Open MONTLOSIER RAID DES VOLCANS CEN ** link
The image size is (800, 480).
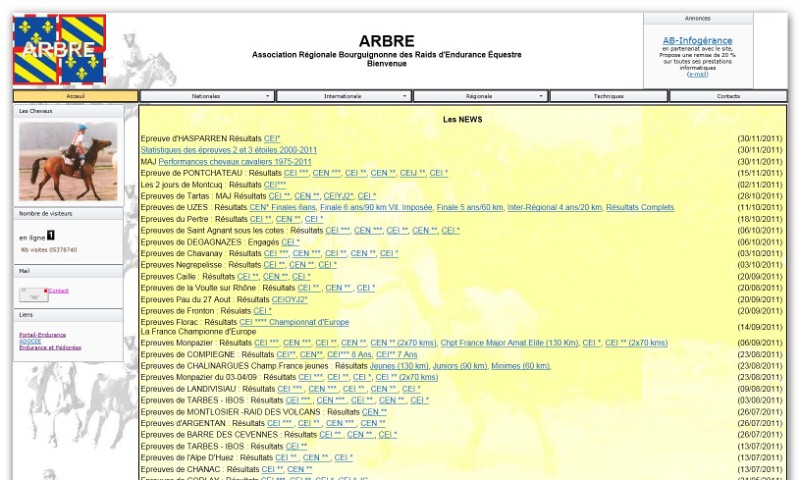click(374, 412)
